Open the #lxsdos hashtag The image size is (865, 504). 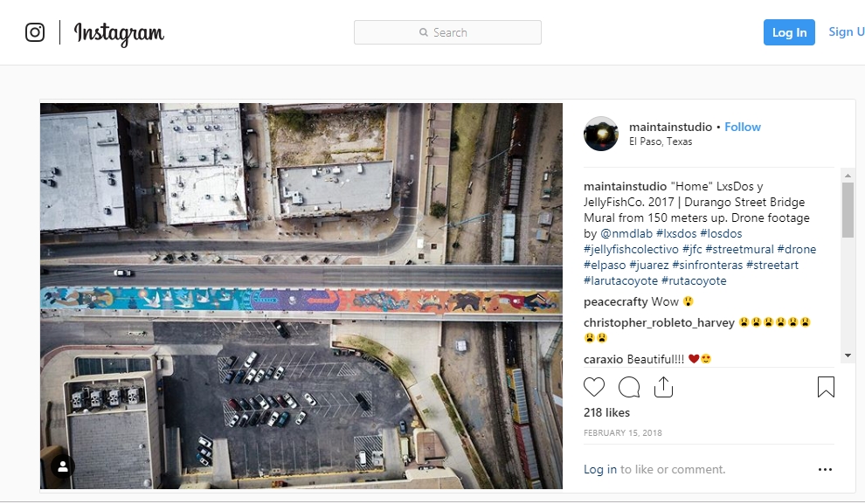click(x=675, y=233)
